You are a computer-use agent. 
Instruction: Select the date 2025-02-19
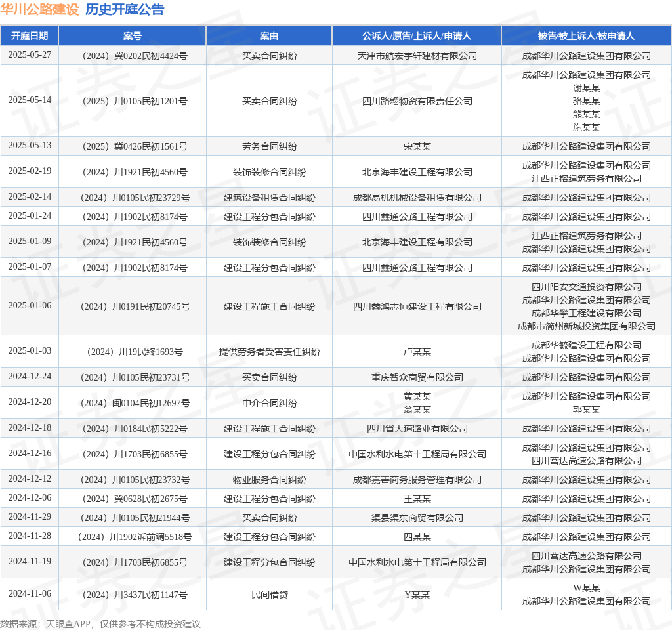tap(30, 171)
